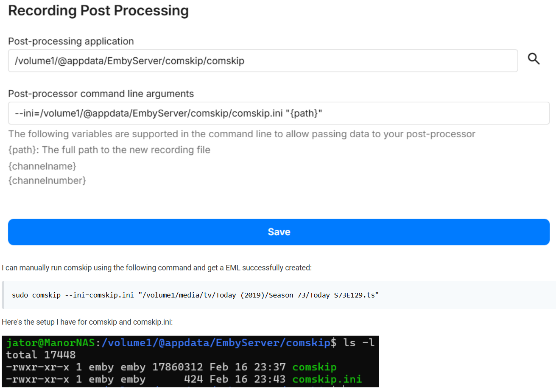Click the 'Feb 16 23:43' timestamp in listing

coord(246,379)
